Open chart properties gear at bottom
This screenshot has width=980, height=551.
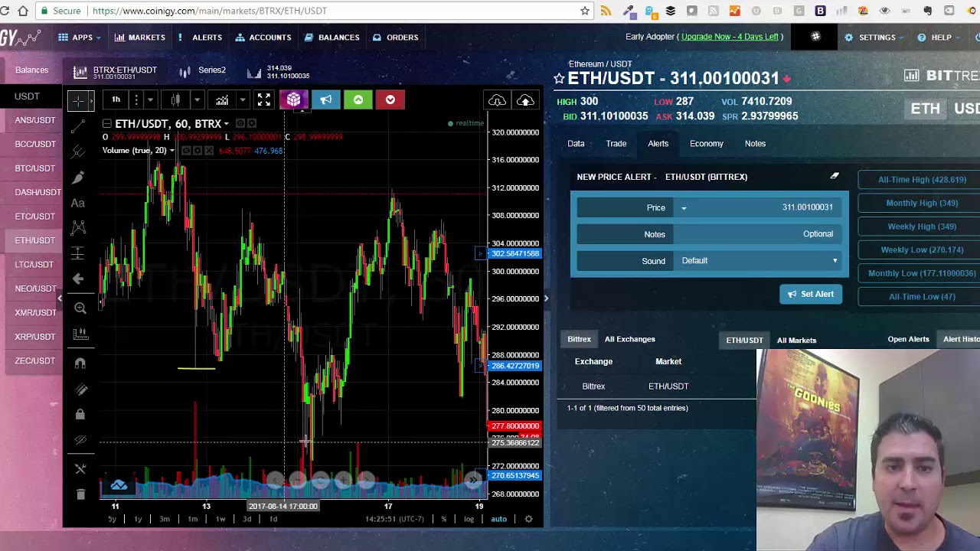coord(528,519)
